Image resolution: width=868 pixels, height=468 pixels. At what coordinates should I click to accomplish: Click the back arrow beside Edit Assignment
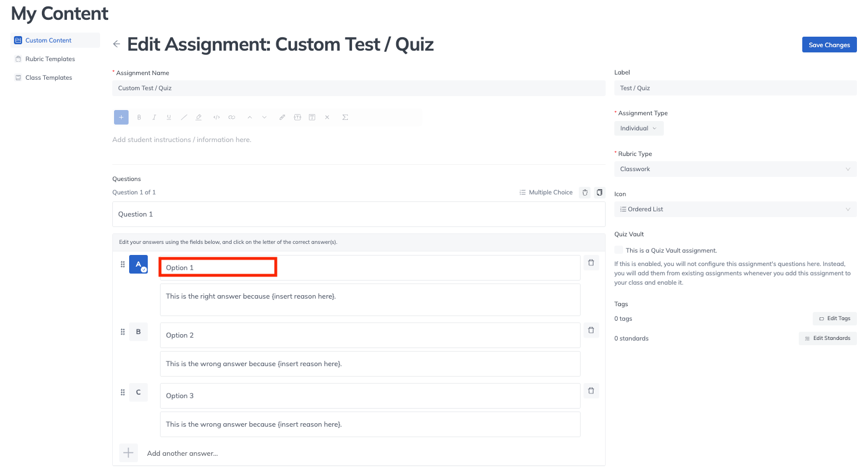coord(116,44)
